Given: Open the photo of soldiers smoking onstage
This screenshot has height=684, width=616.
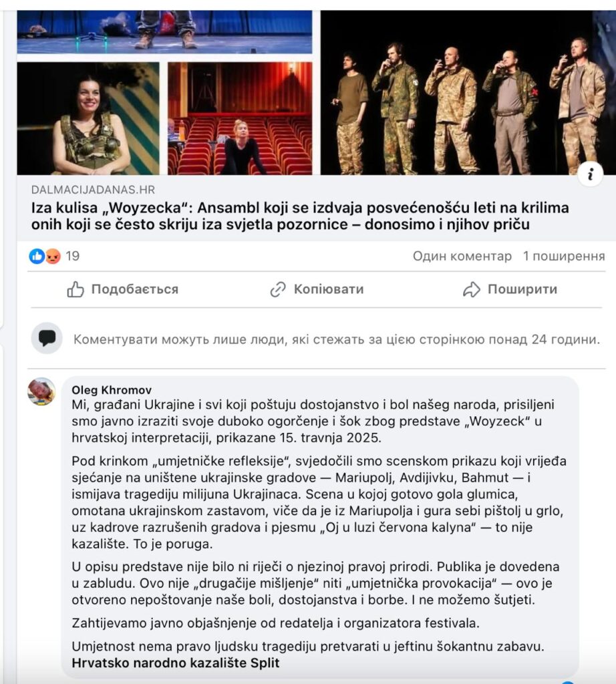Looking at the screenshot, I should (468, 93).
